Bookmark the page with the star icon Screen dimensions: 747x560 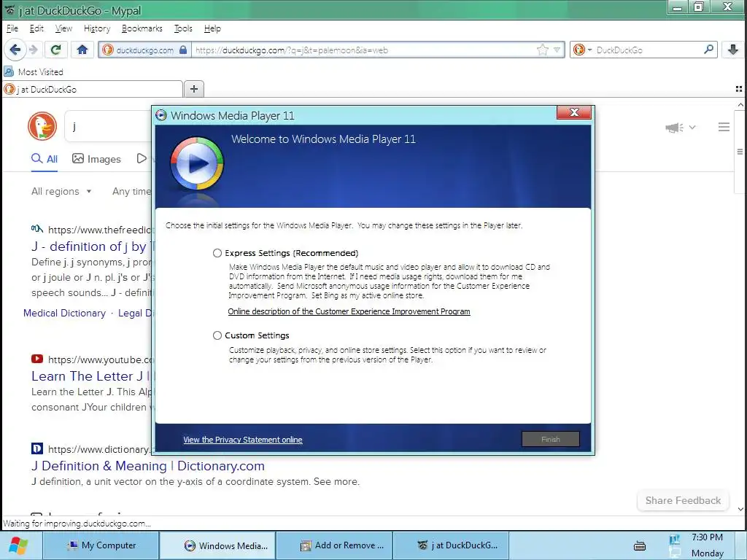point(542,50)
